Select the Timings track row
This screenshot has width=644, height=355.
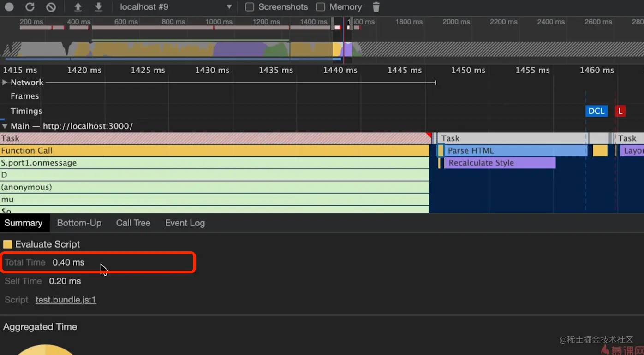[26, 111]
